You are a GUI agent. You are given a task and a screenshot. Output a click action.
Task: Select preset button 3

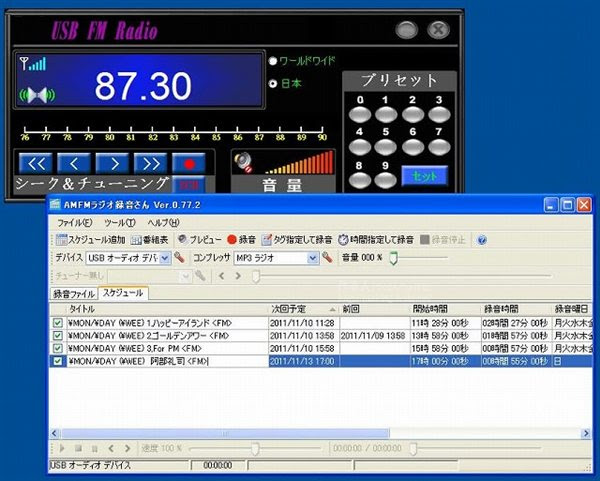point(439,114)
